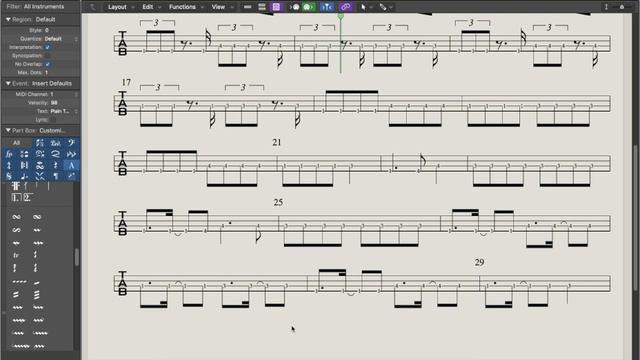Collapse the Part Box section
This screenshot has width=640, height=360.
coord(8,131)
